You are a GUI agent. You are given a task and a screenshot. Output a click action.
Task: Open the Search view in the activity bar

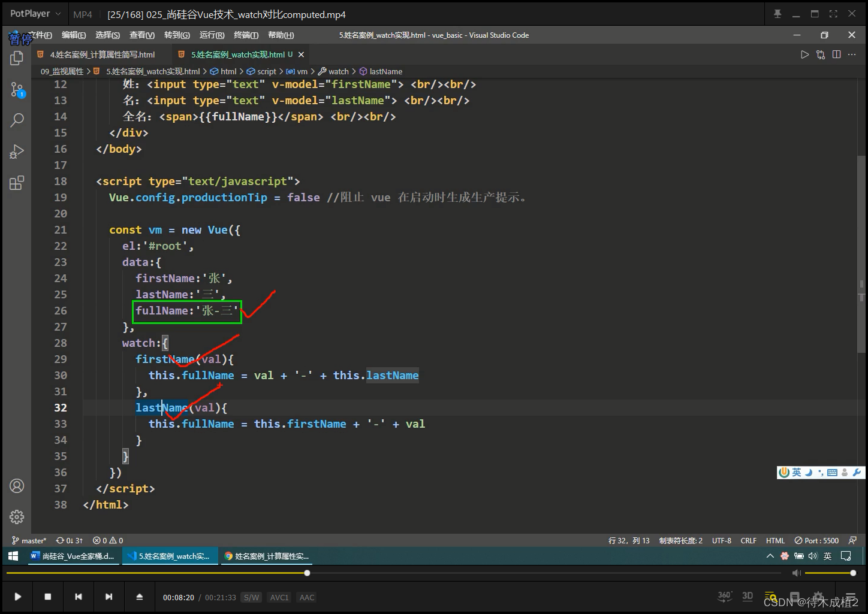point(17,120)
